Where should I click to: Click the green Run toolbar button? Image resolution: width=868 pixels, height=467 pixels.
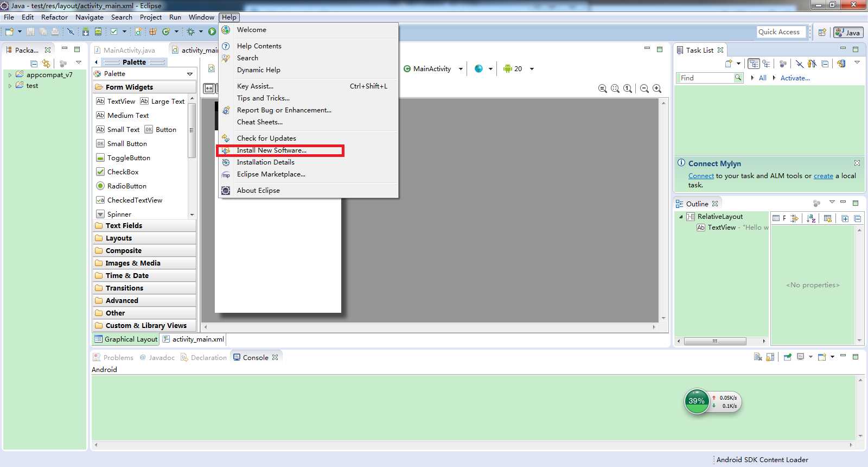coord(212,31)
